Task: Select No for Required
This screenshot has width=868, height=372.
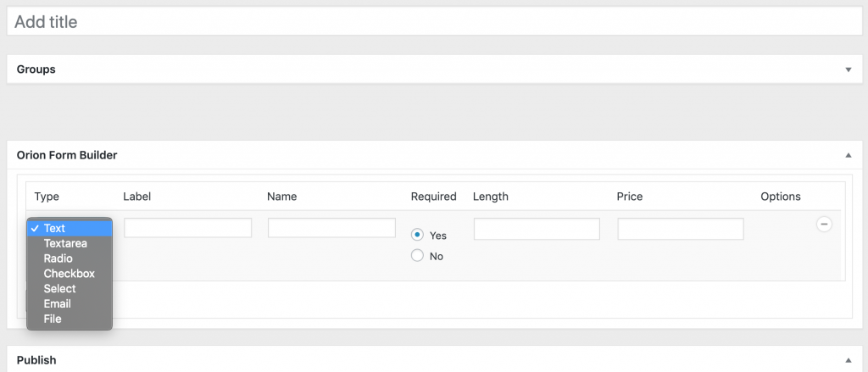Action: click(417, 256)
